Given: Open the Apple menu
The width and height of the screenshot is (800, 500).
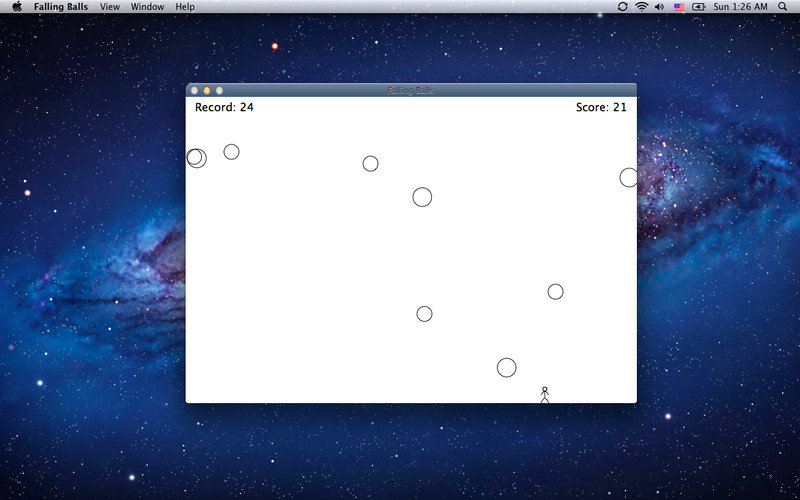Looking at the screenshot, I should point(17,7).
